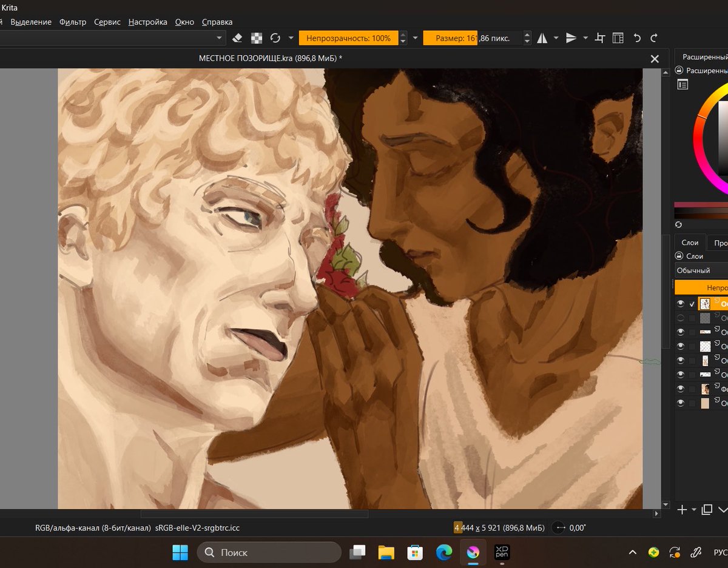The image size is (728, 568).
Task: Step Непрозрачность value with spinner
Action: click(403, 38)
